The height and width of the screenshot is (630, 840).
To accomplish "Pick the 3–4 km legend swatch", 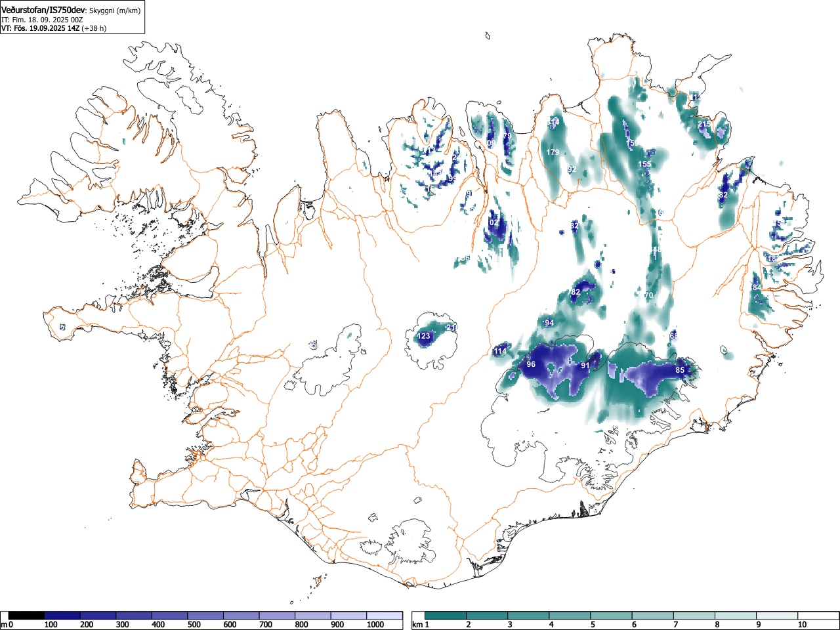I will pos(528,616).
